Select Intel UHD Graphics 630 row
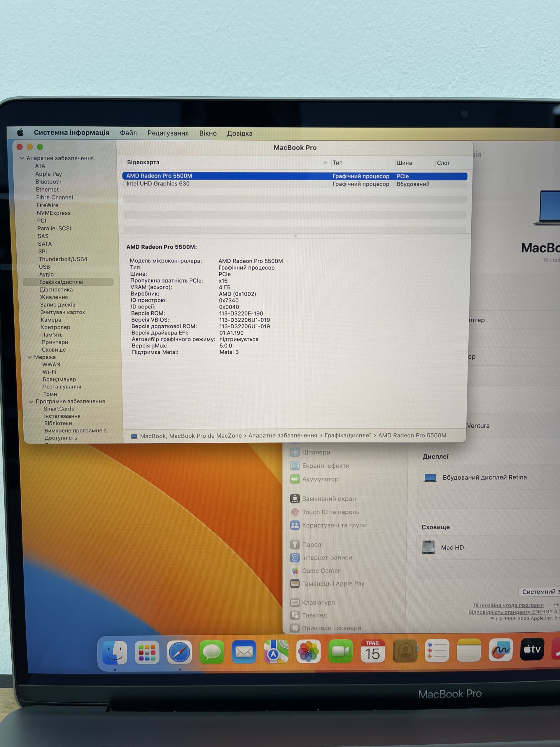Image resolution: width=560 pixels, height=747 pixels. tap(295, 184)
